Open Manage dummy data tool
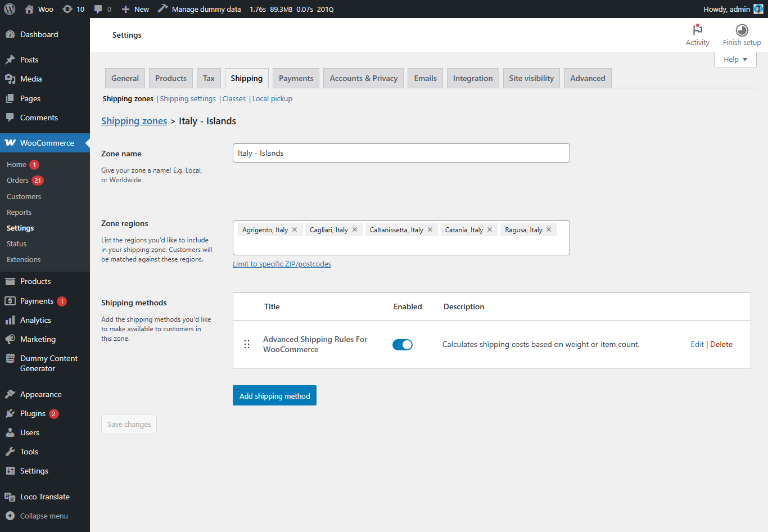This screenshot has width=768, height=532. [x=200, y=9]
